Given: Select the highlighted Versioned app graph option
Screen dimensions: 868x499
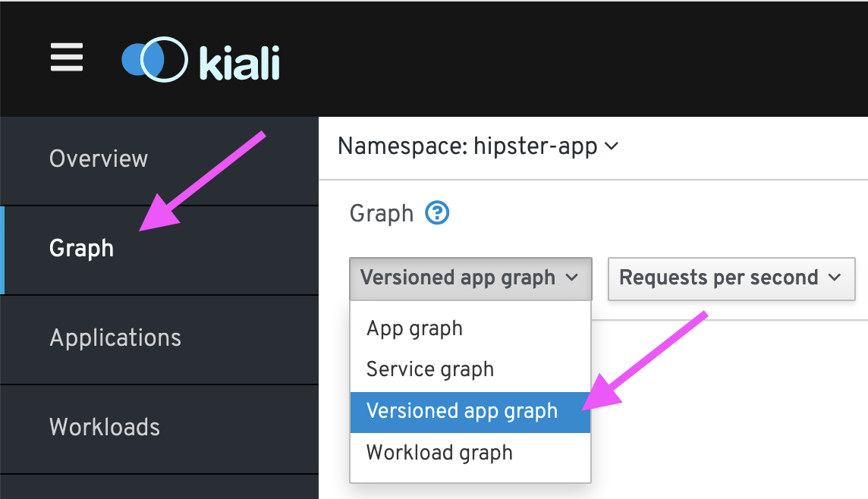Looking at the screenshot, I should tap(470, 412).
